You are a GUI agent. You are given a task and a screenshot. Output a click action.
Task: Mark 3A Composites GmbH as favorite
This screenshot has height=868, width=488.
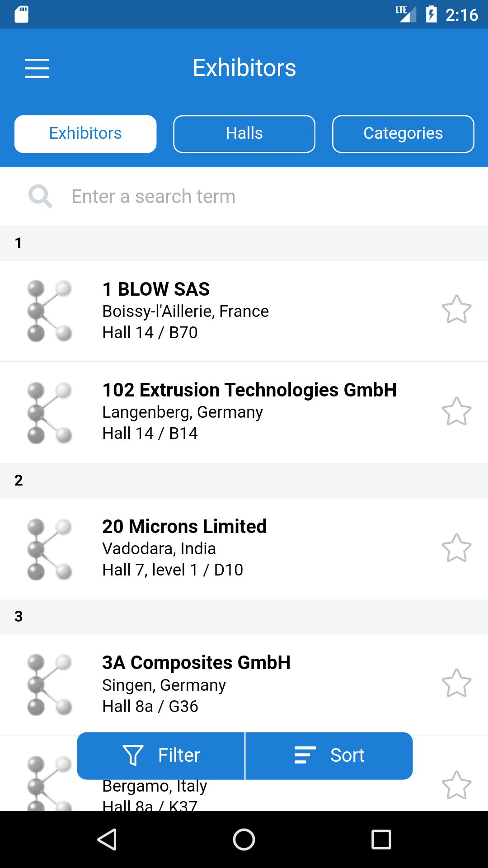point(456,683)
